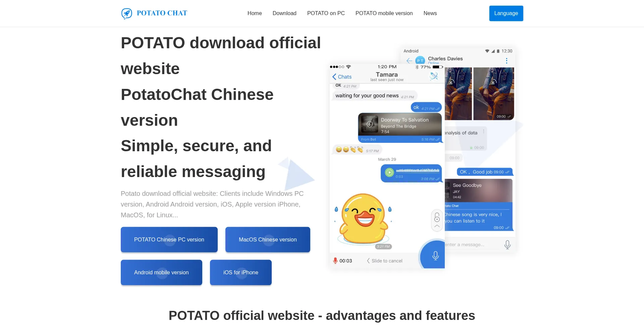Click the muted satellite icon beside Tamara
644x333 pixels.
[x=434, y=76]
